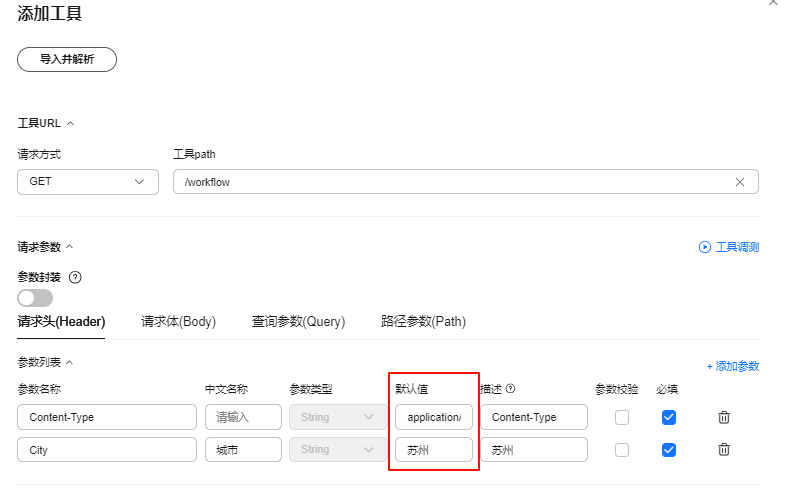The width and height of the screenshot is (793, 493).
Task: Switch to 请求体(Body) tab
Action: 178,322
